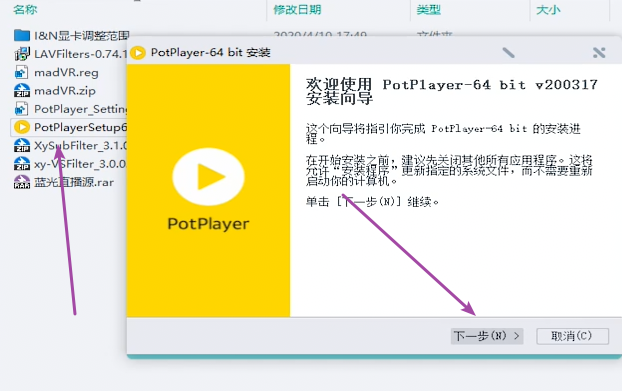Sort files by the 类型 column header
622x391 pixels.
tap(429, 10)
